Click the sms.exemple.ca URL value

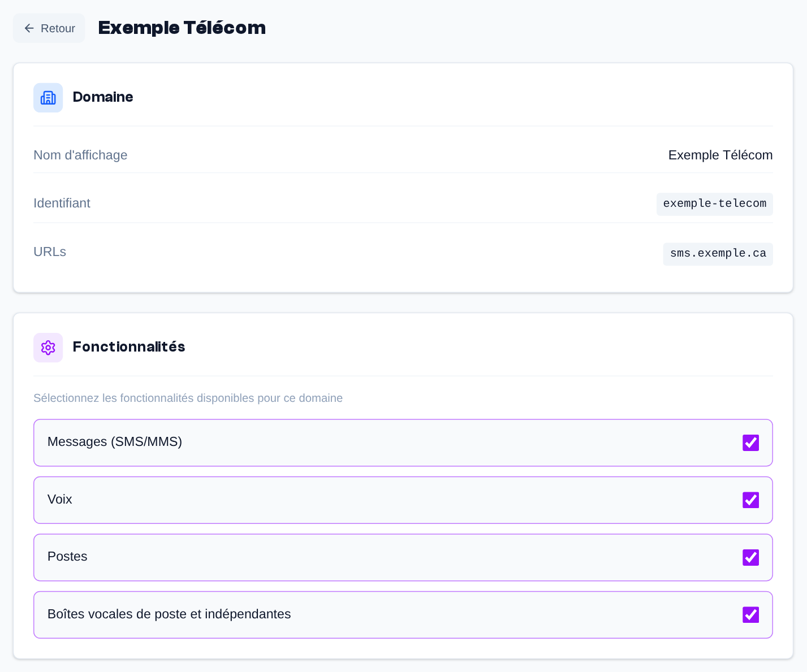718,253
